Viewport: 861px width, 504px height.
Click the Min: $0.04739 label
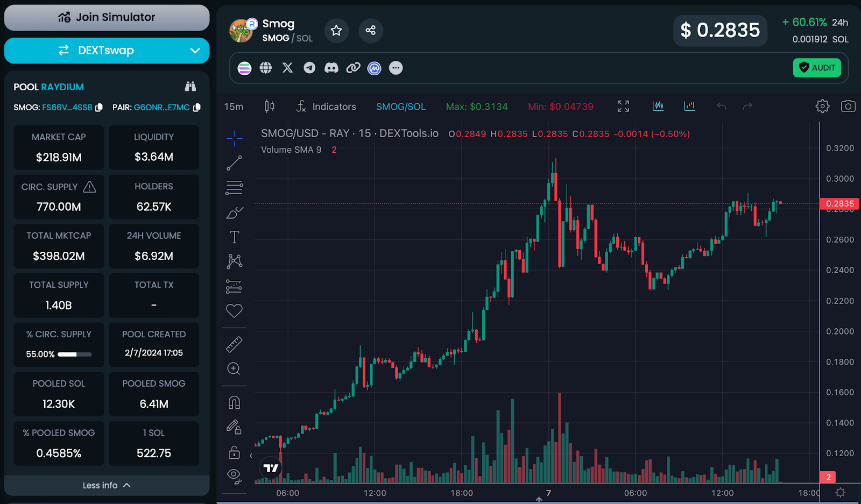click(x=561, y=107)
